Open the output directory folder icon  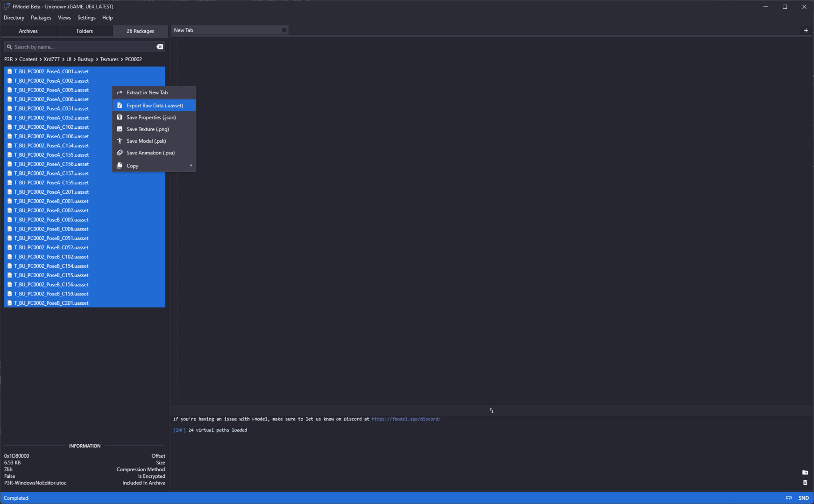805,472
